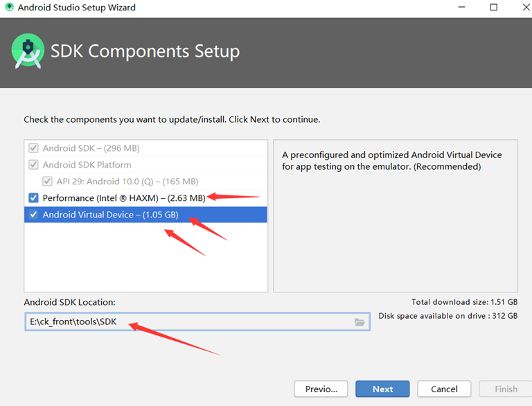Viewport: 532px width, 406px height.
Task: Click the component description text panel
Action: (395, 222)
